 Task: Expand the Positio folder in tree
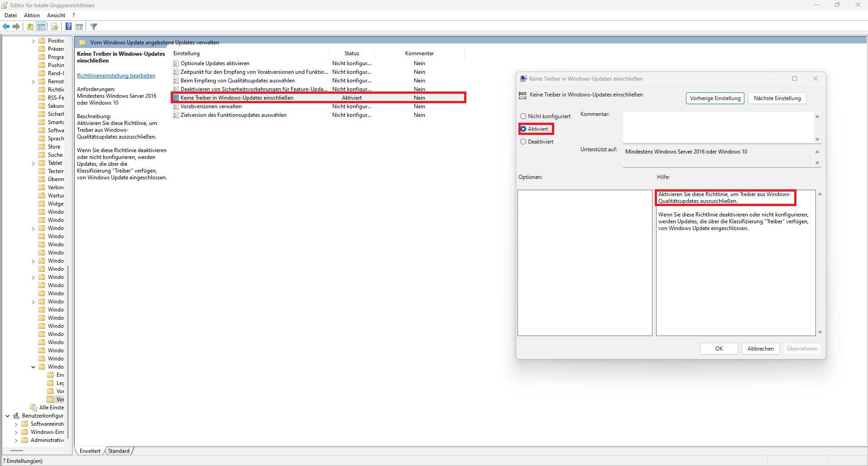[33, 41]
